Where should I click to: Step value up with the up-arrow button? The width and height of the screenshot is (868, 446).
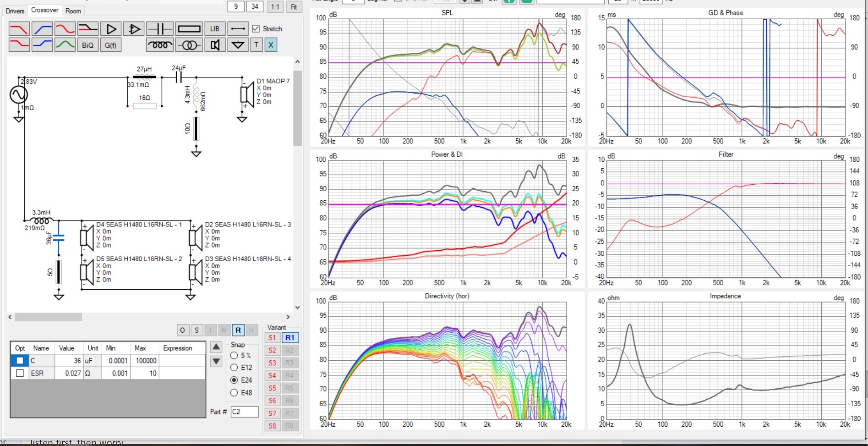216,347
